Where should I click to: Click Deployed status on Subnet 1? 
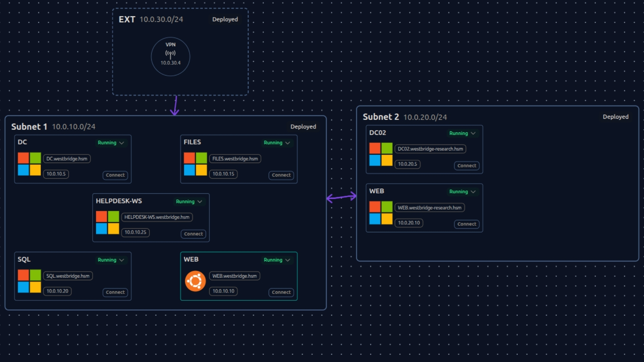pos(303,127)
